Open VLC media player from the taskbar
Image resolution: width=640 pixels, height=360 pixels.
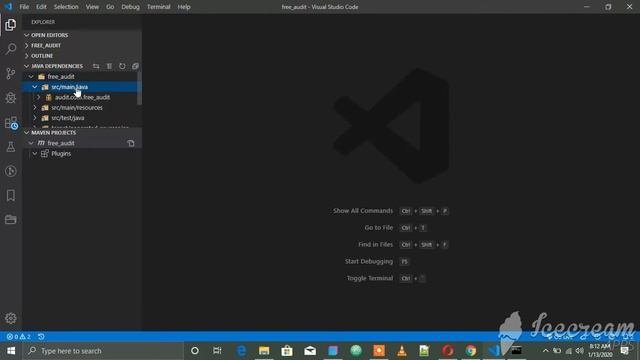(x=402, y=351)
